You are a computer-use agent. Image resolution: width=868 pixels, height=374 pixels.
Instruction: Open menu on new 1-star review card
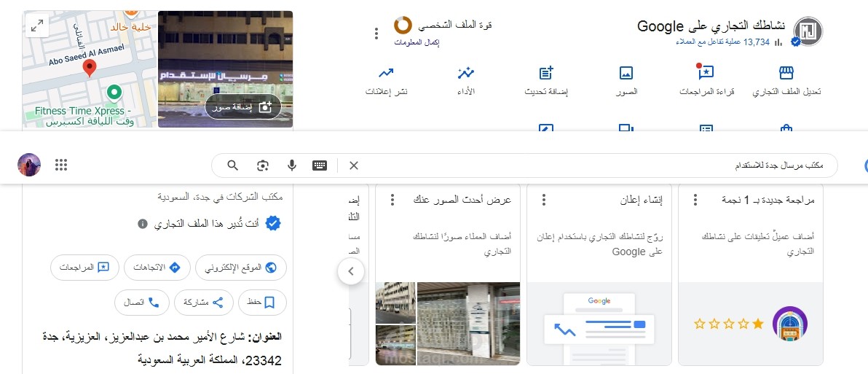pyautogui.click(x=695, y=200)
